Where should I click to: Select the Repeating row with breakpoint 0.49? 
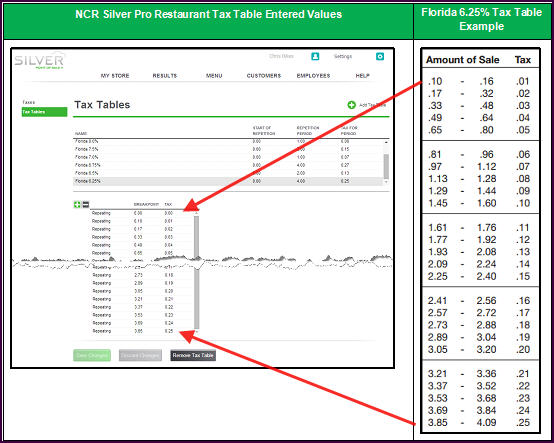[x=141, y=245]
